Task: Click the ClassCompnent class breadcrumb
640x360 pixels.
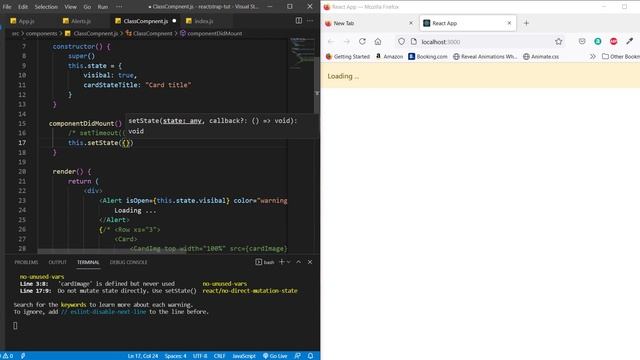Action: [x=149, y=33]
